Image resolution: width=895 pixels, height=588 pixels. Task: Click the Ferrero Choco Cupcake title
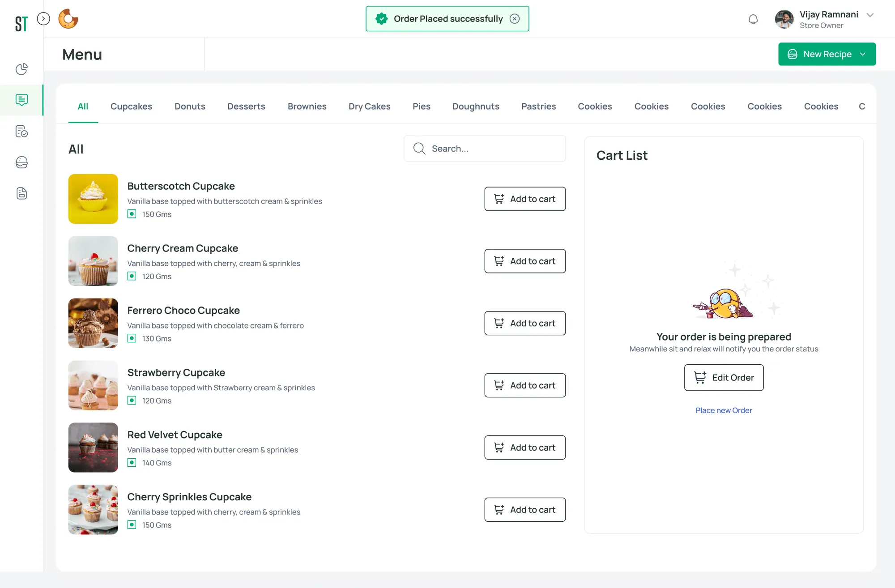pyautogui.click(x=183, y=311)
